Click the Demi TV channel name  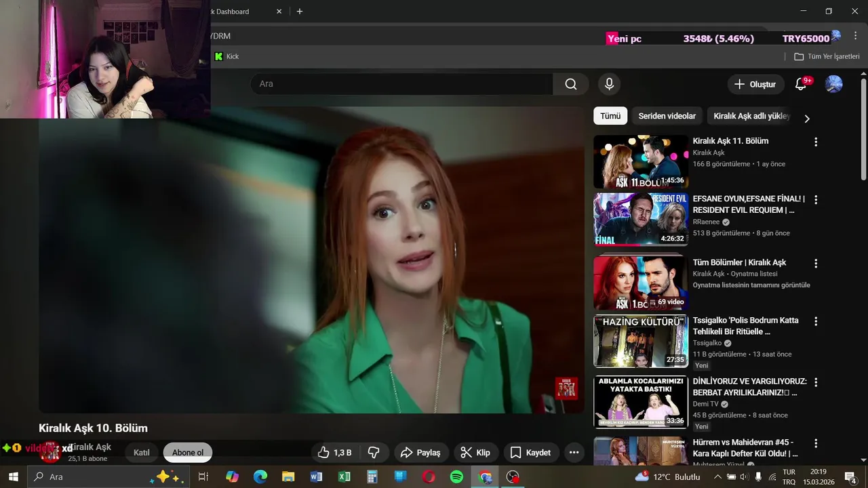pos(705,404)
